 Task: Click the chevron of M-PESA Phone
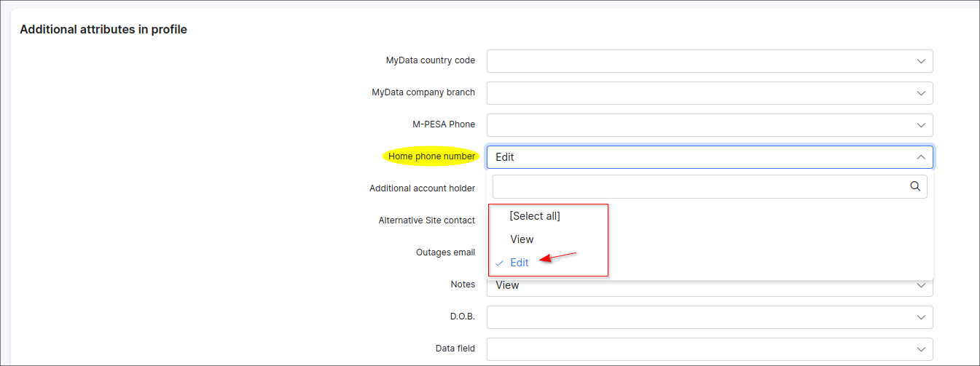[921, 125]
